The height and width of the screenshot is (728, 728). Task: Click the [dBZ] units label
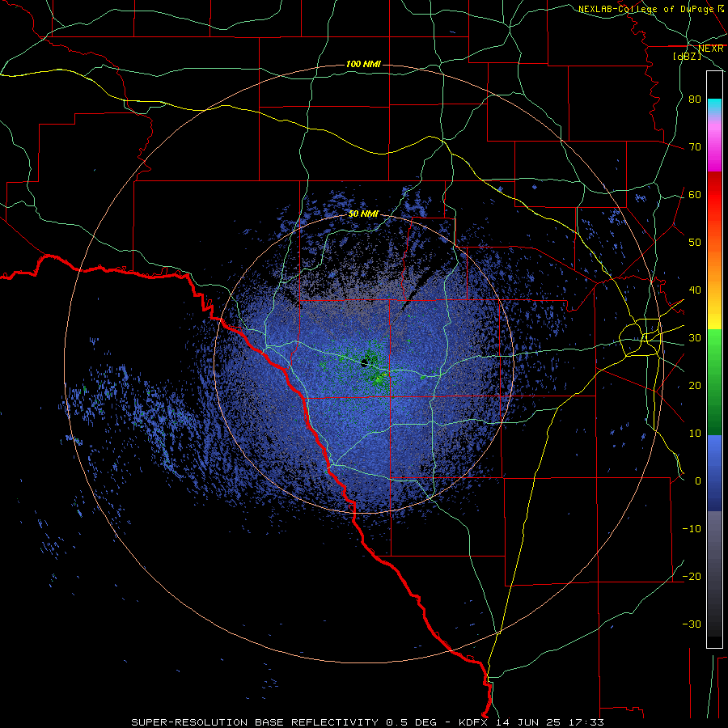coord(687,56)
